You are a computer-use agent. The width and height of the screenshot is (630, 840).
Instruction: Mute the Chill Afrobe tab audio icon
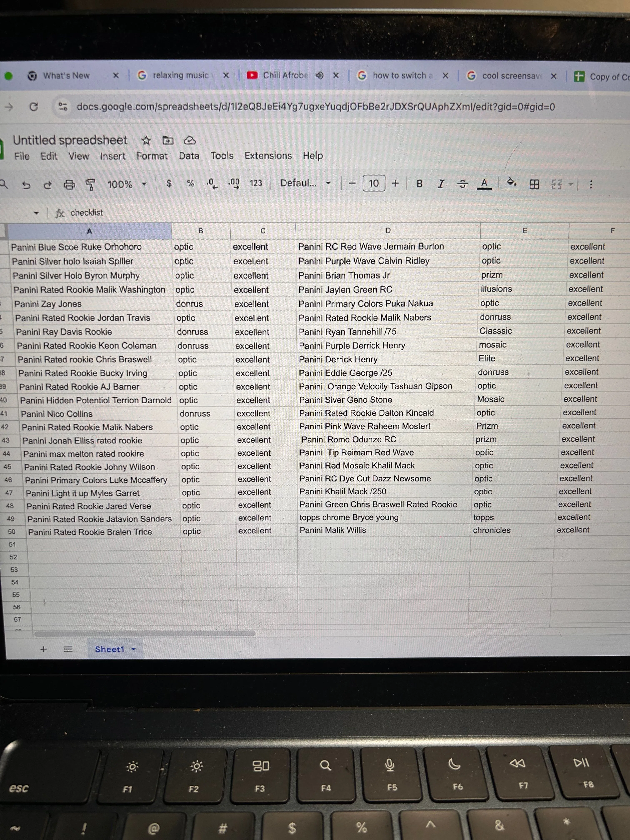pyautogui.click(x=319, y=75)
